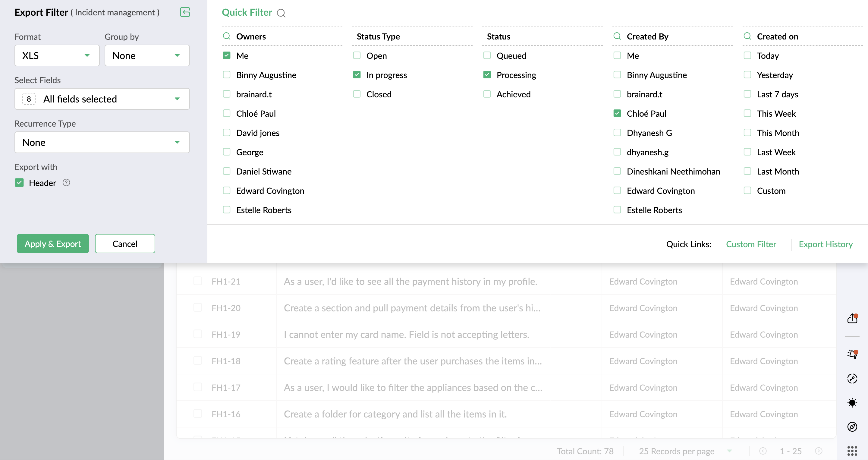
Task: Open the Recurrence Type dropdown
Action: 102,142
